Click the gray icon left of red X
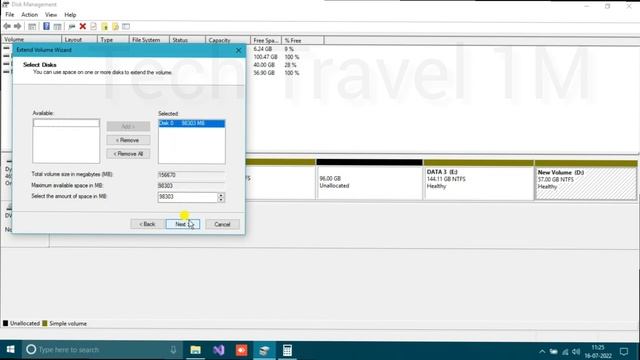 tap(72, 27)
